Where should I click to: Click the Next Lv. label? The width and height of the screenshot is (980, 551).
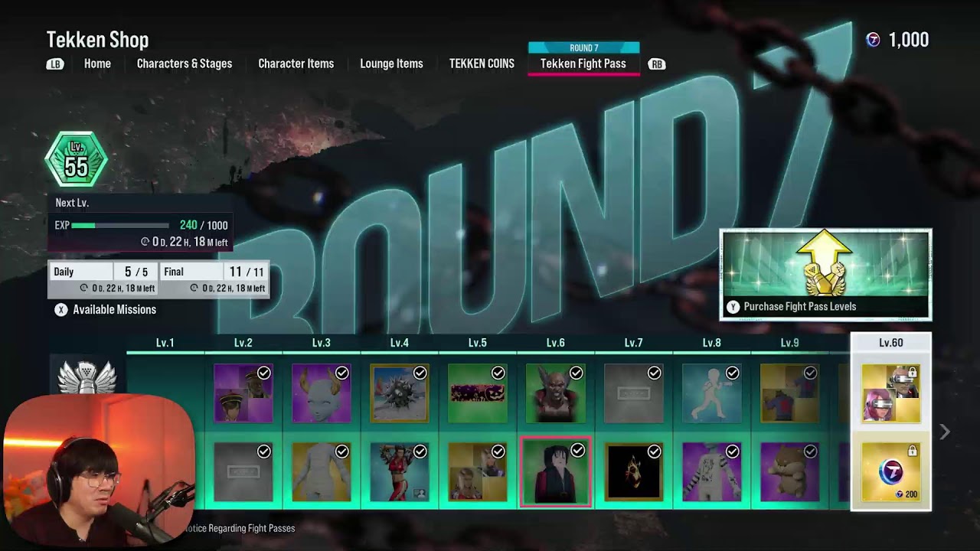point(72,203)
